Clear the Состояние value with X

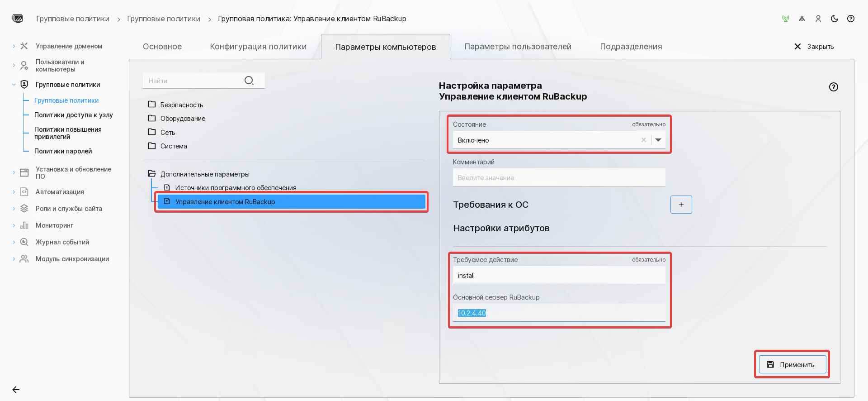click(644, 140)
